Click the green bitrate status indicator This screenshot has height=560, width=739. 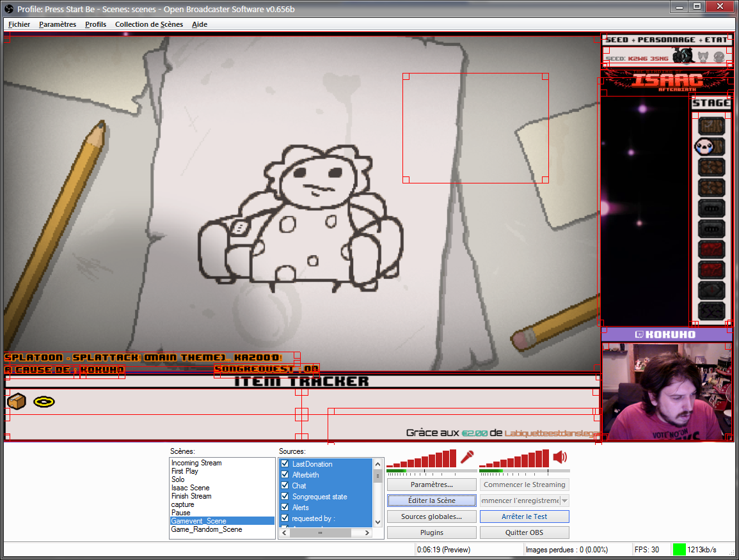point(679,549)
